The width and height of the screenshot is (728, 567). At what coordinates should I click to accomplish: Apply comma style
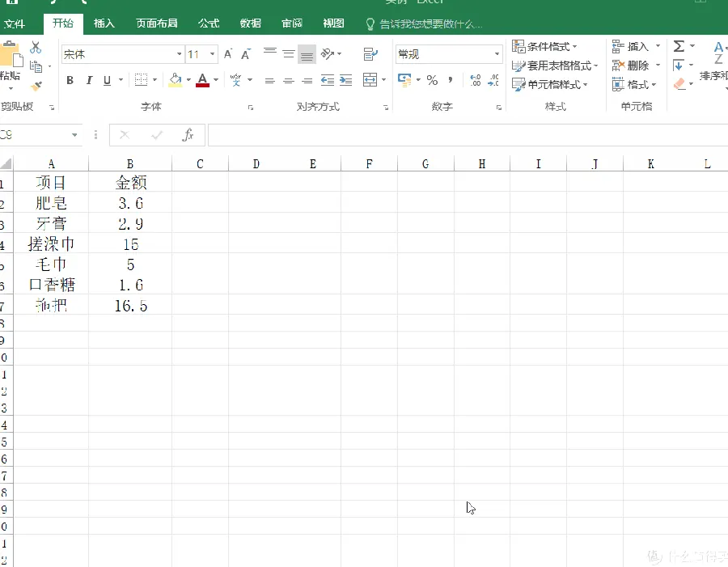pos(451,80)
